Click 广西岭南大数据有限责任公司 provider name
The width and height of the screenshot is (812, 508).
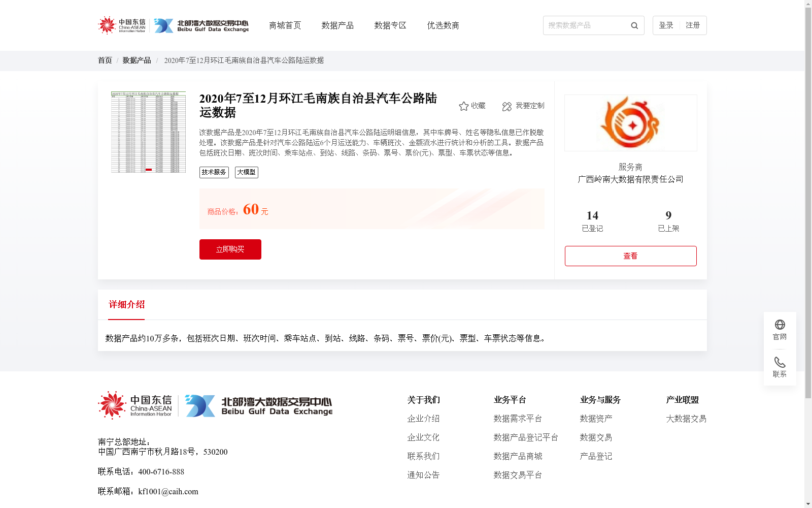pos(631,179)
